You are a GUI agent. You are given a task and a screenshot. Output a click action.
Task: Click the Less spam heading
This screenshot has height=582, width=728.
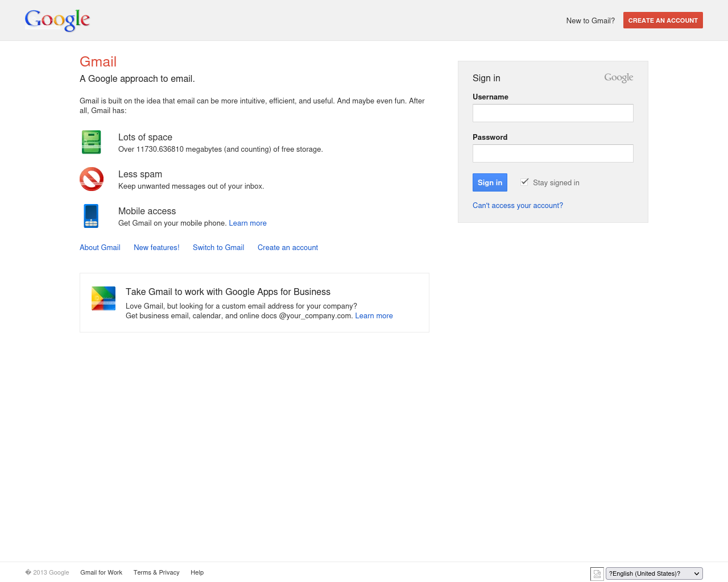point(140,174)
